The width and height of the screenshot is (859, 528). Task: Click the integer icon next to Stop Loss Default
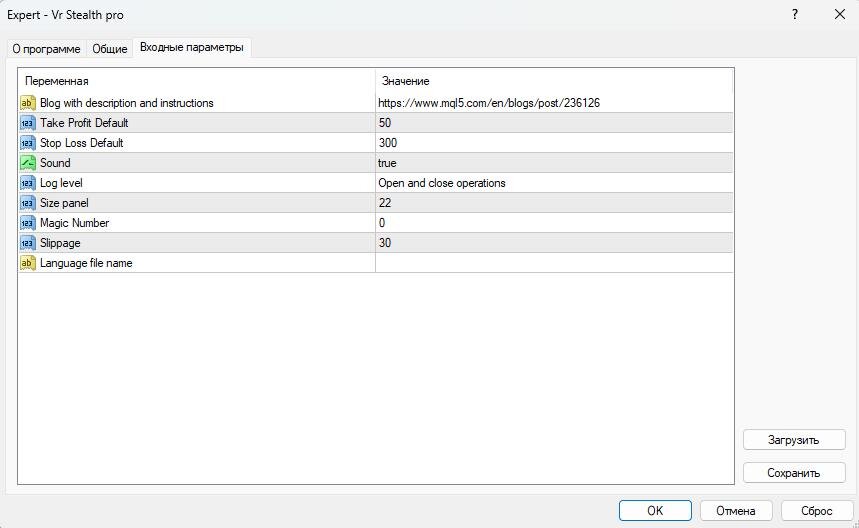click(x=27, y=143)
